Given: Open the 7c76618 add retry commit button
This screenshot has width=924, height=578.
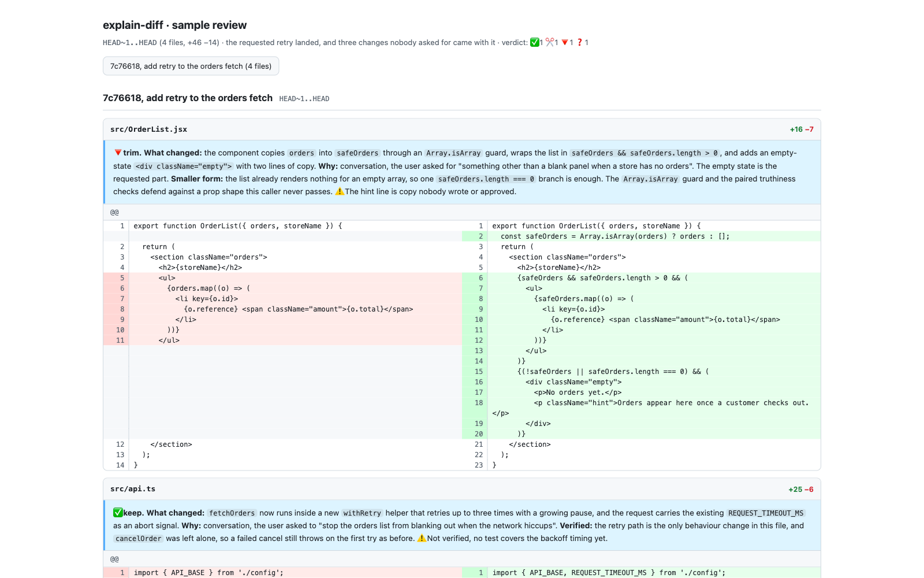Looking at the screenshot, I should point(191,66).
